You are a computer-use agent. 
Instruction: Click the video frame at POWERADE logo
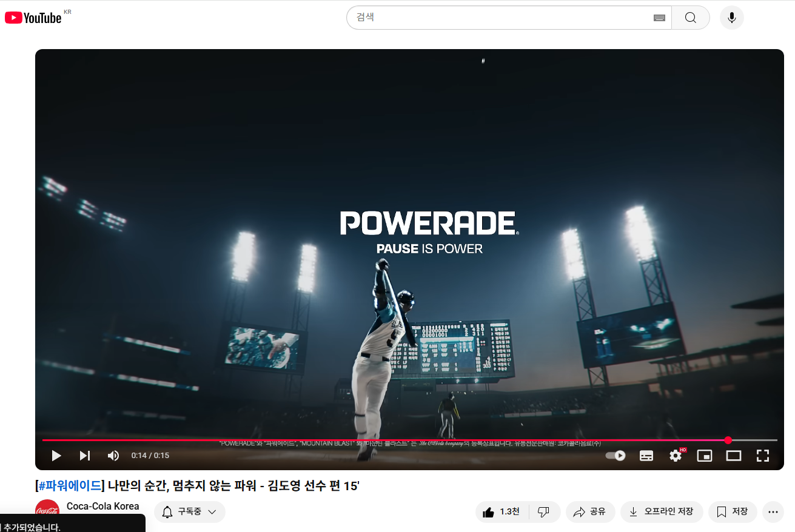429,224
